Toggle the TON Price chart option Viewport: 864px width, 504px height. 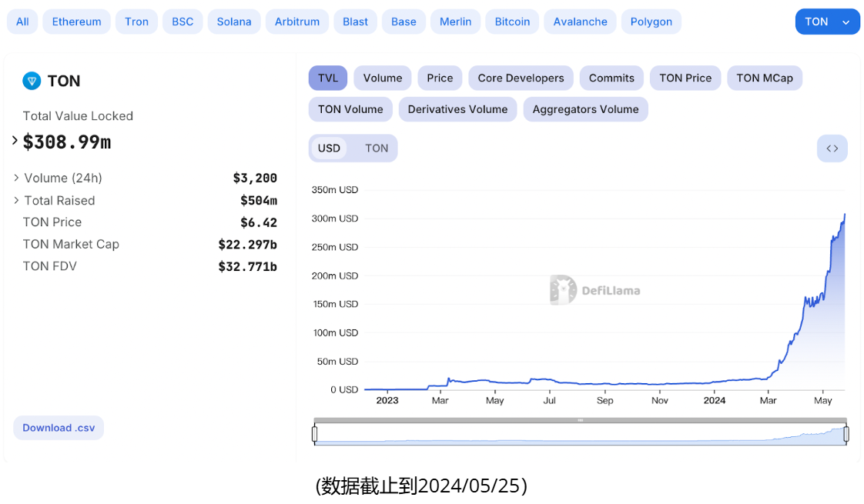pos(685,78)
